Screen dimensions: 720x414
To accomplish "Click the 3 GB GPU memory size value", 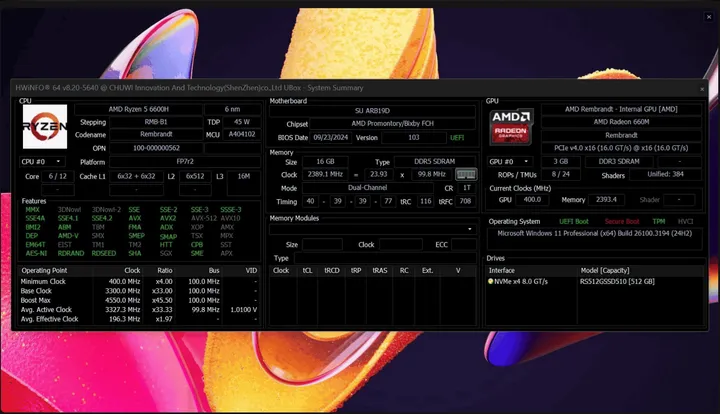I will 561,162.
